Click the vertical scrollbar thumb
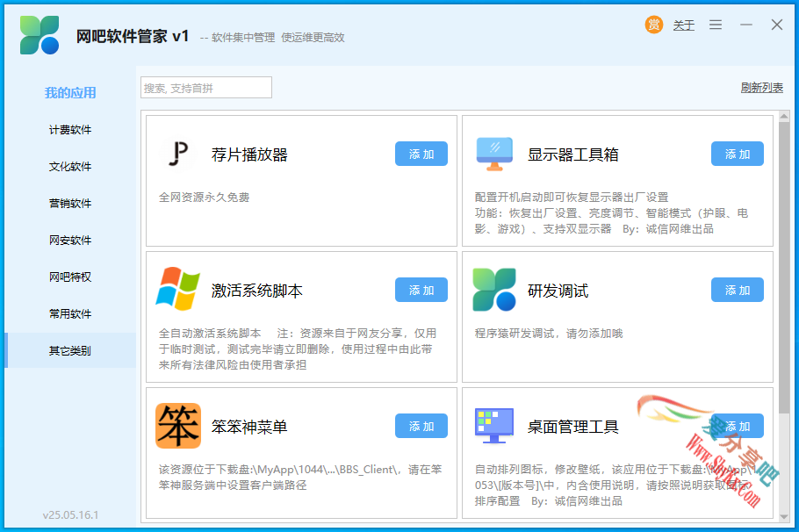Viewport: 799px width, 532px height. point(784,268)
